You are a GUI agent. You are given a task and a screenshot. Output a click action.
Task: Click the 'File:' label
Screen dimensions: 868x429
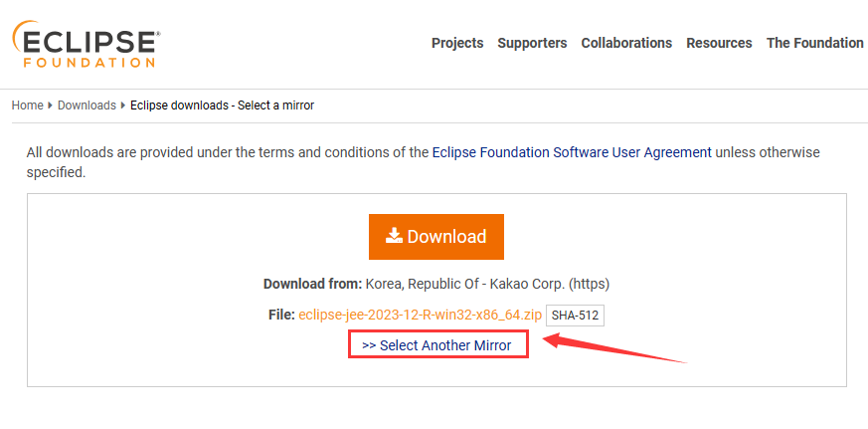click(281, 315)
